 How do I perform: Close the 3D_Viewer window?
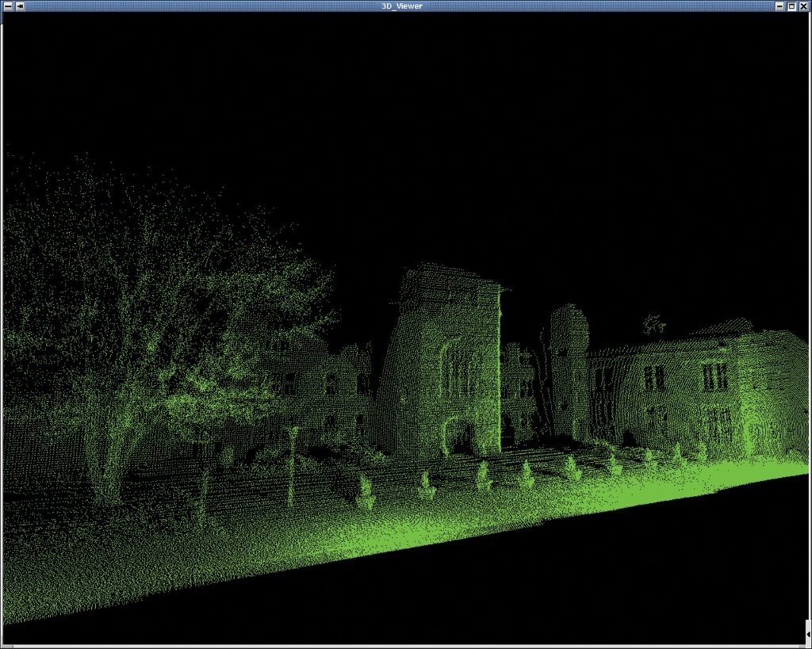[803, 6]
